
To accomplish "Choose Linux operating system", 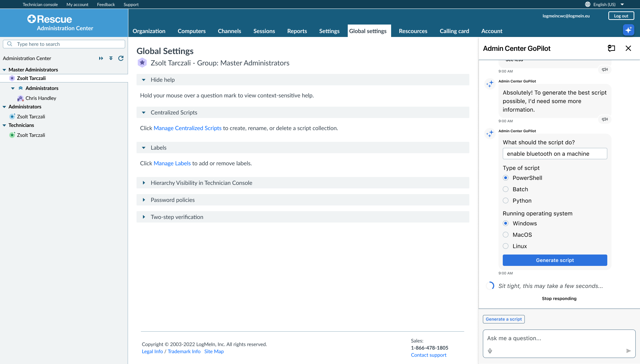I will point(506,246).
